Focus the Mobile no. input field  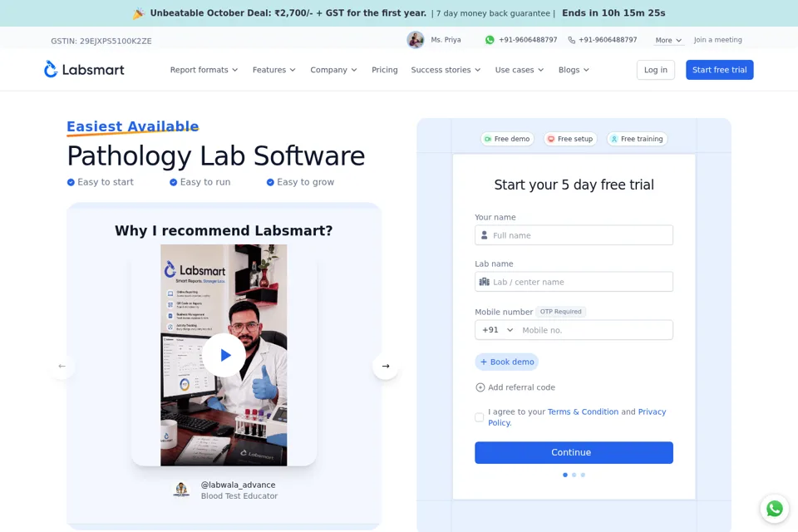(594, 330)
